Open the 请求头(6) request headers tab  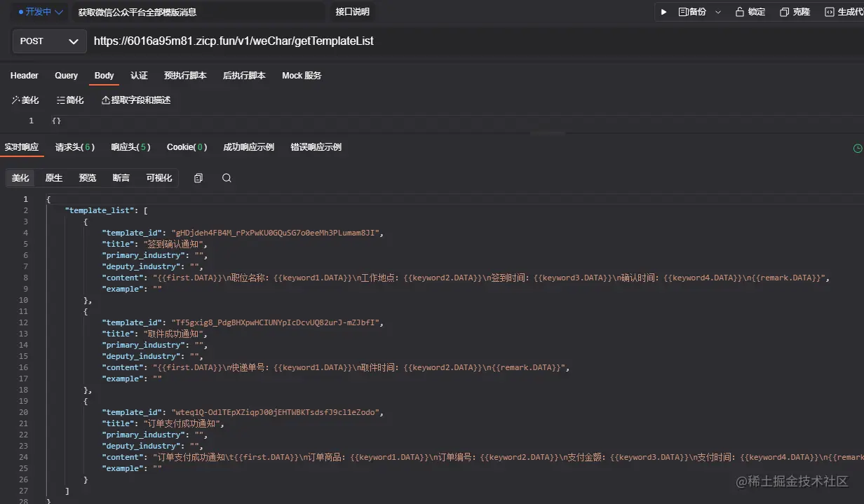(74, 147)
